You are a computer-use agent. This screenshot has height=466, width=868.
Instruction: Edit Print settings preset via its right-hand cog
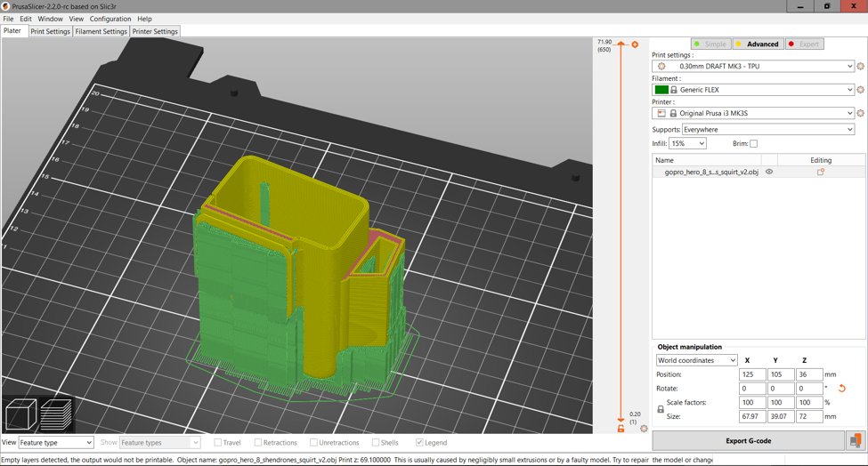[860, 67]
